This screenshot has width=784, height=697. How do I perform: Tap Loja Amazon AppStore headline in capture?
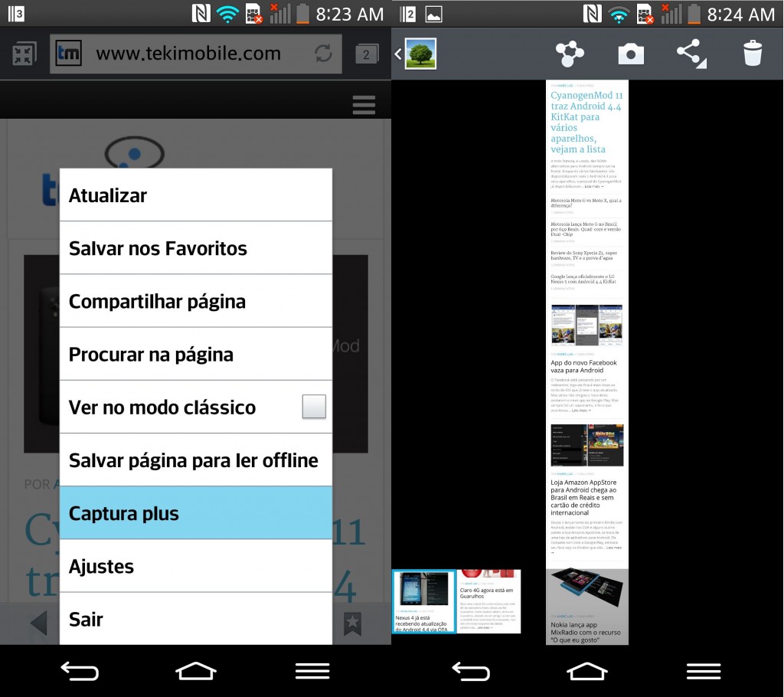pos(583,497)
